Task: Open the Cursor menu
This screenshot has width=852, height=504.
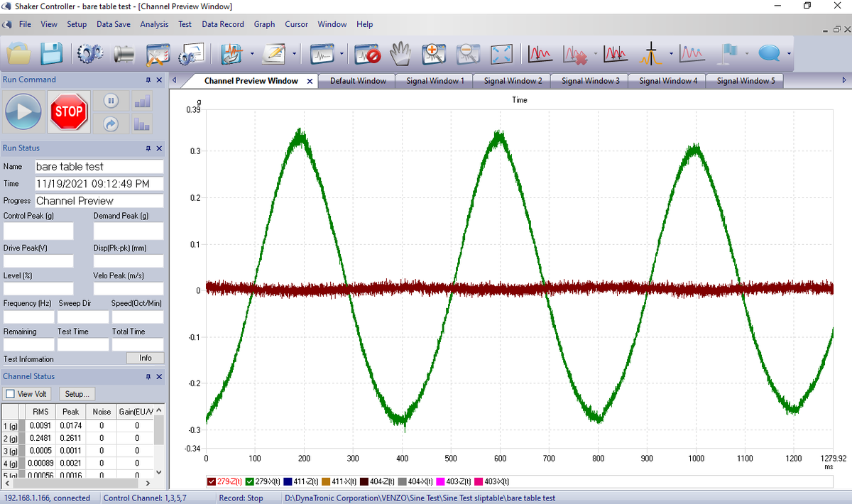Action: point(297,24)
